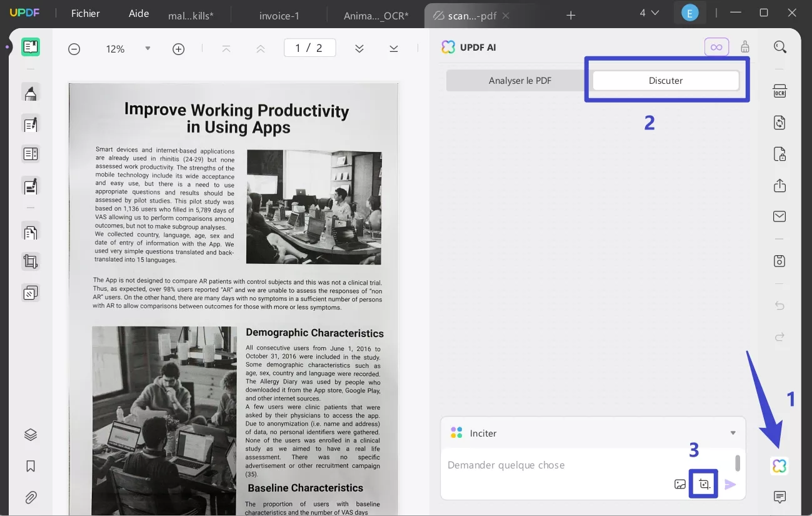Image resolution: width=812 pixels, height=516 pixels.
Task: Open the Edit PDF tool
Action: point(30,123)
